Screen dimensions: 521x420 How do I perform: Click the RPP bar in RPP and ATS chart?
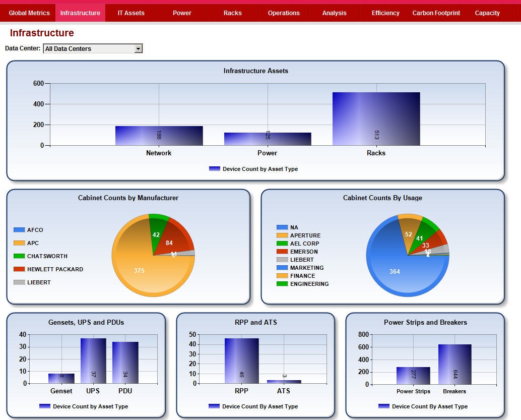pos(241,361)
